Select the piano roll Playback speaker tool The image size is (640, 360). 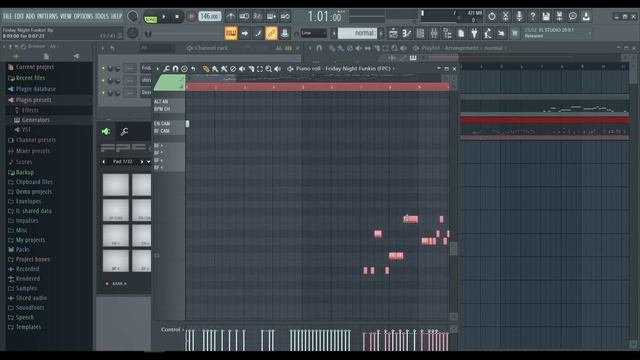click(x=278, y=69)
